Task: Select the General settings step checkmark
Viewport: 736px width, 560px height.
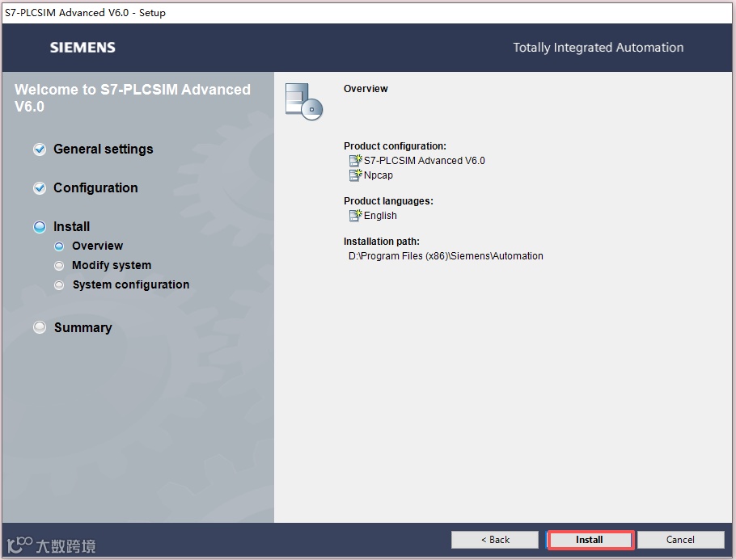Action: click(40, 149)
